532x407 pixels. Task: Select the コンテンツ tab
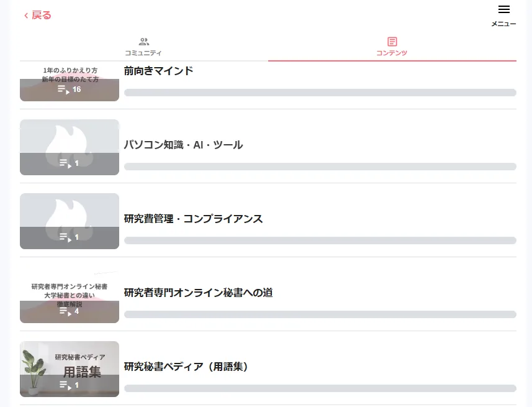click(x=392, y=53)
